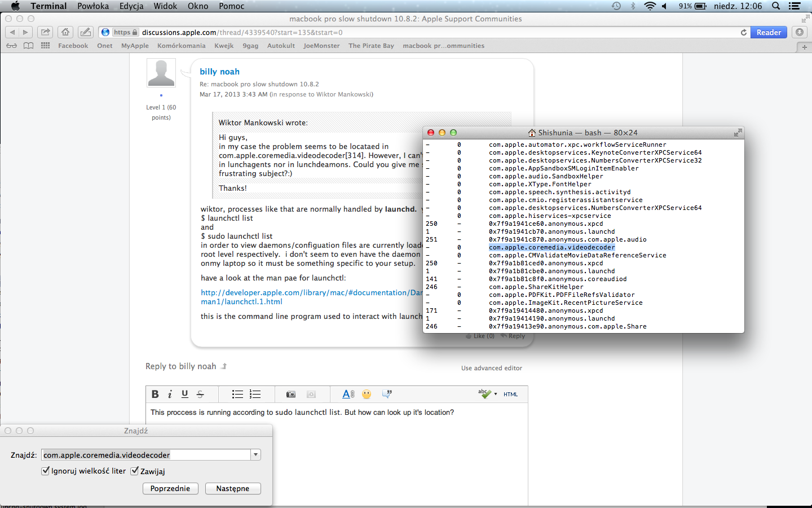
Task: Toggle the 'Zawijaj' checkbox
Action: 135,471
